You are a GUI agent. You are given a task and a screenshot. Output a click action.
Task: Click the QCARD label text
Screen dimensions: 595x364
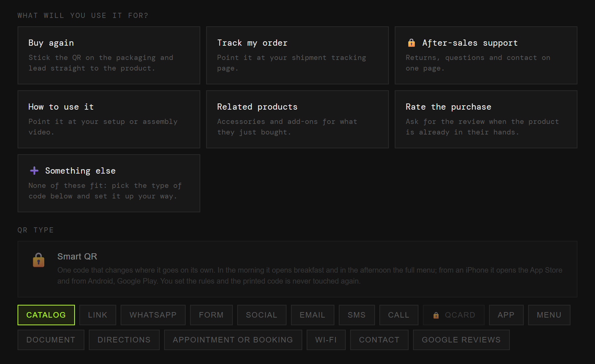[x=460, y=315]
